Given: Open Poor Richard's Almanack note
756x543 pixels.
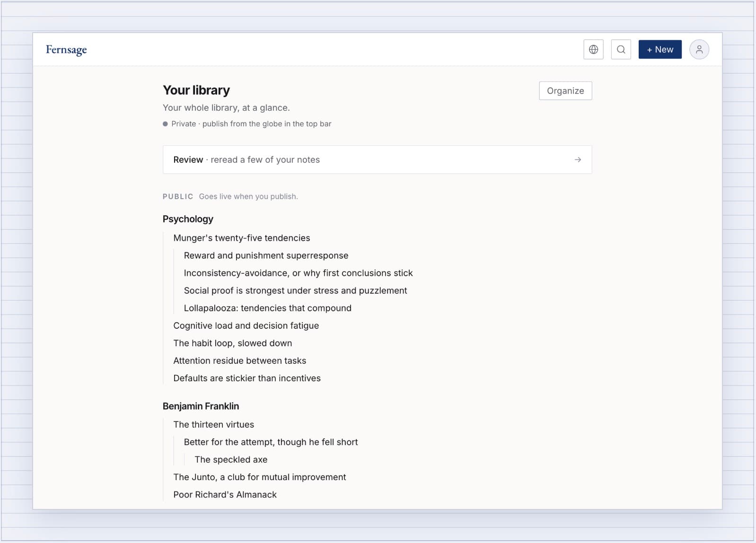Looking at the screenshot, I should pos(225,494).
